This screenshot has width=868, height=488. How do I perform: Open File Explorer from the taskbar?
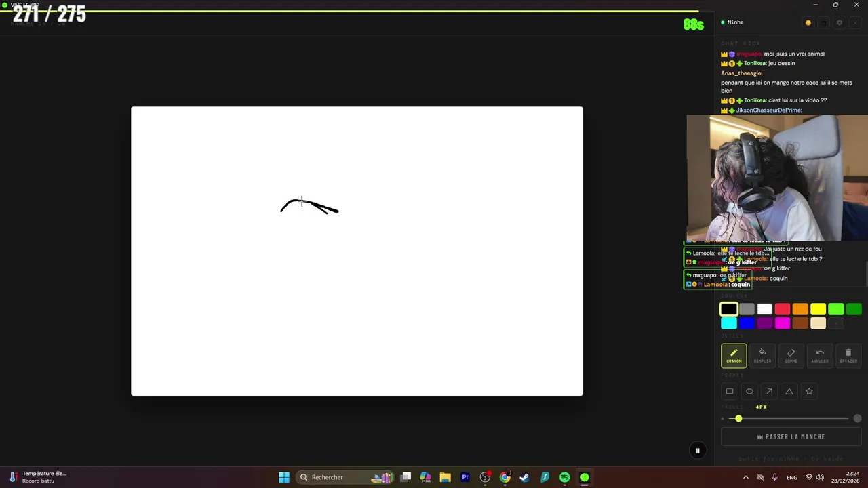445,477
